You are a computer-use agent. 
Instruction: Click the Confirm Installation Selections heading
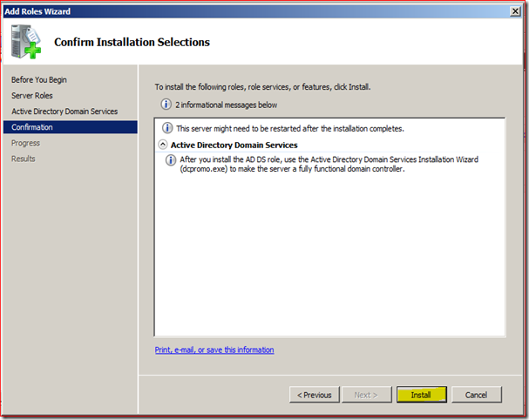point(132,42)
